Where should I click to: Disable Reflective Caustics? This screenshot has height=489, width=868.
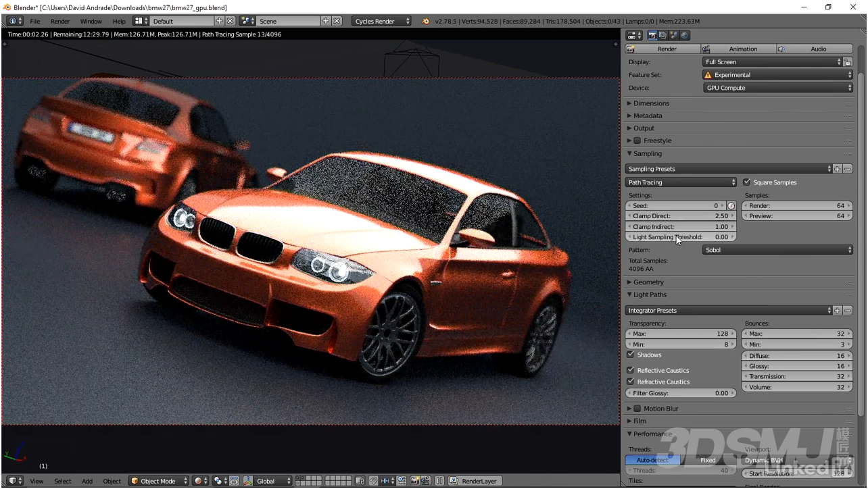[631, 370]
